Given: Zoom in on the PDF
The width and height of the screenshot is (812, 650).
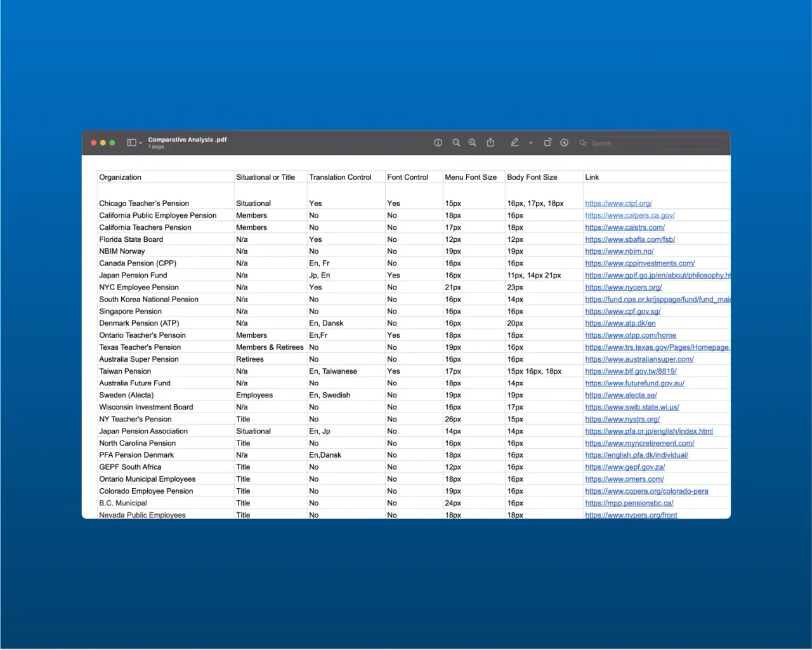Looking at the screenshot, I should (473, 143).
